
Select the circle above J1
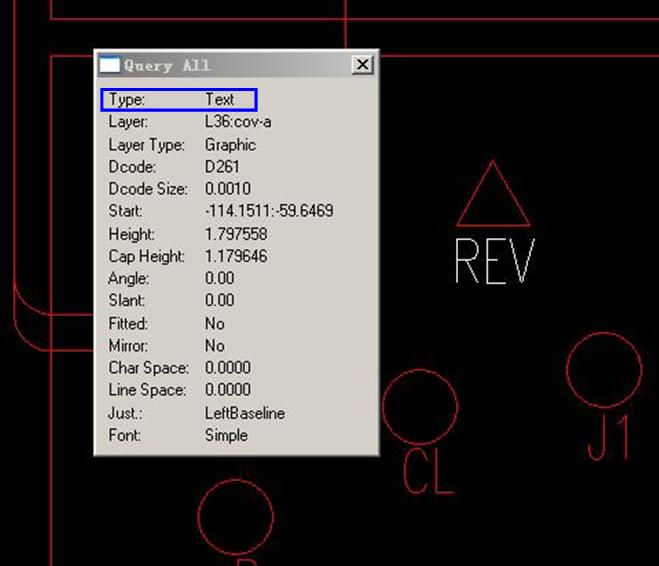[x=604, y=369]
